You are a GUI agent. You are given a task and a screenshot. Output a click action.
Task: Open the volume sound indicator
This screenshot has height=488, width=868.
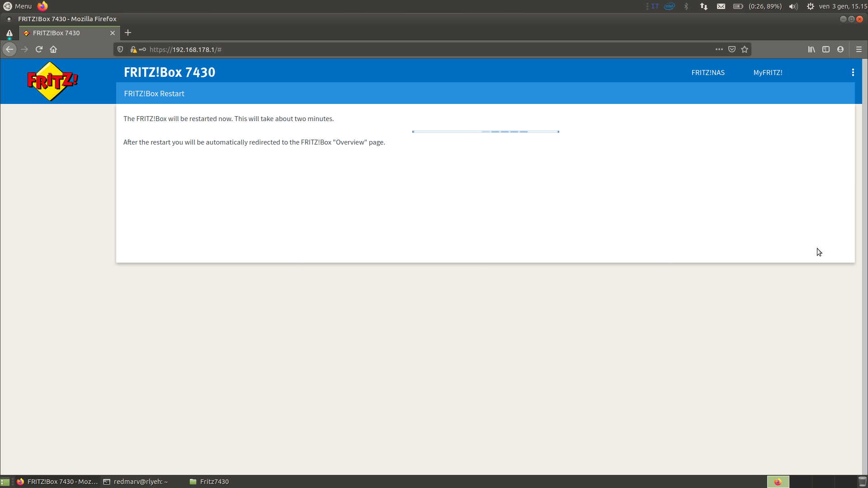coord(793,6)
